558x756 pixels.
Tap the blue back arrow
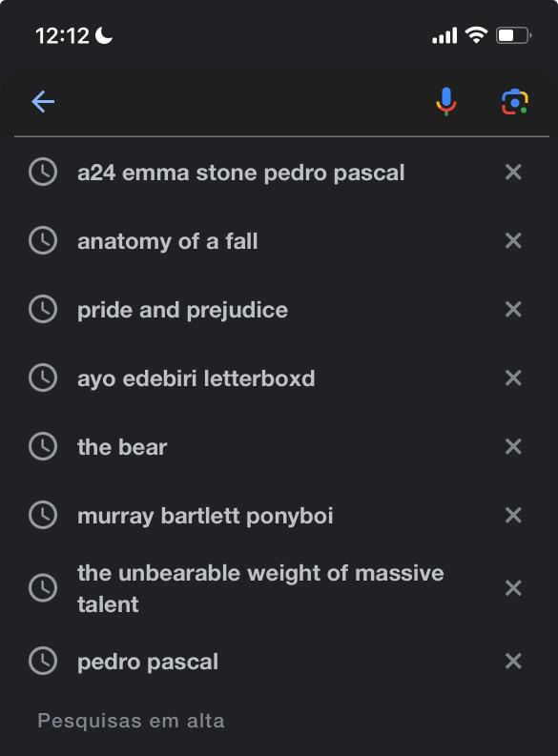click(x=43, y=102)
